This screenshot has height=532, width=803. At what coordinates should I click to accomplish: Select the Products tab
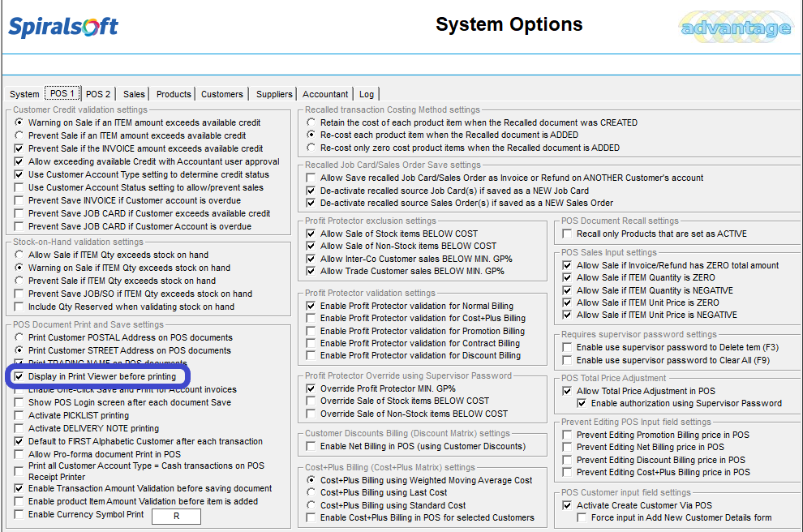174,94
